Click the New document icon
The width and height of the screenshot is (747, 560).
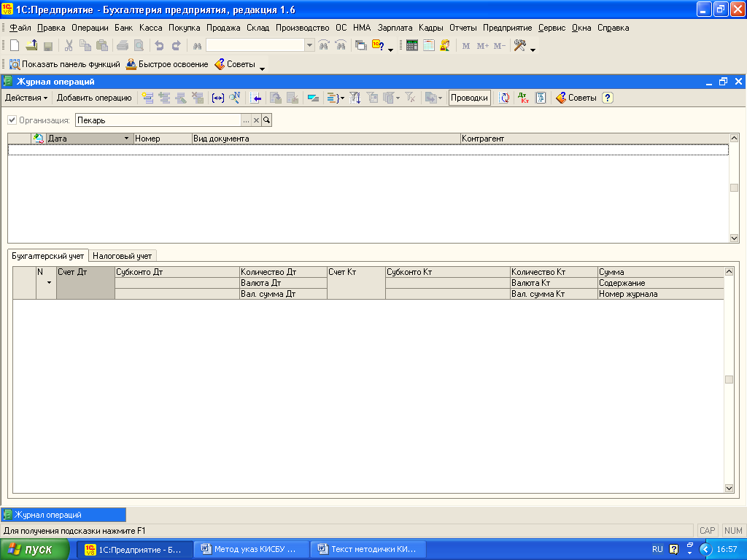[x=15, y=46]
